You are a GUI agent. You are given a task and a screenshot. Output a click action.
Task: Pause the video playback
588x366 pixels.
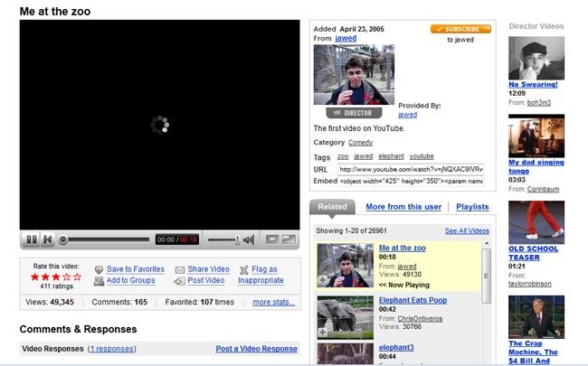click(x=31, y=239)
